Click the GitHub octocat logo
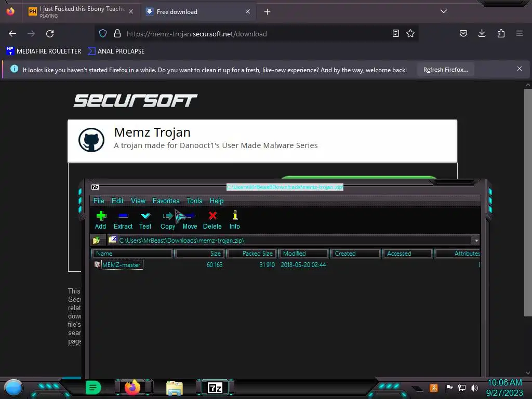This screenshot has height=399, width=532. tap(91, 140)
